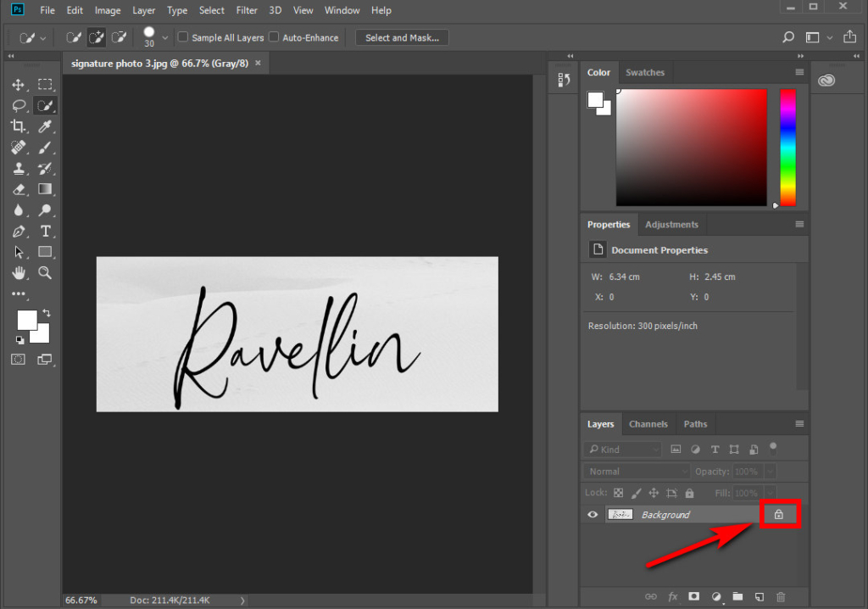This screenshot has height=609, width=868.
Task: Select the Zoom tool
Action: pyautogui.click(x=46, y=273)
